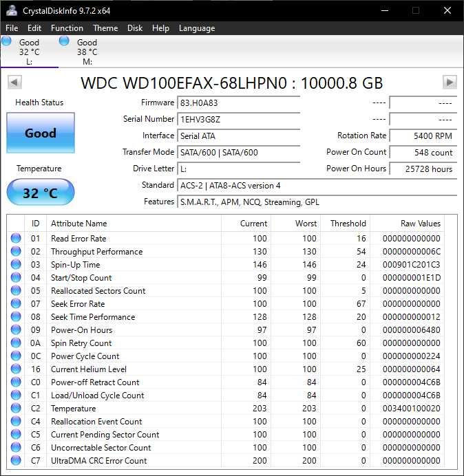
Task: Click status orb for Current Helium Level
Action: coord(16,369)
